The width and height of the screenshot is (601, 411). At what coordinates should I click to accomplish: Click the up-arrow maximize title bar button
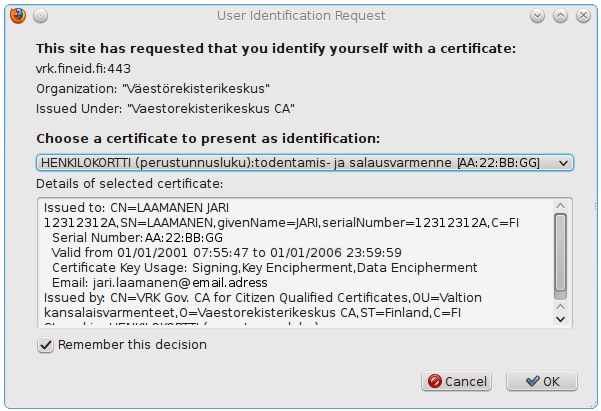click(560, 16)
